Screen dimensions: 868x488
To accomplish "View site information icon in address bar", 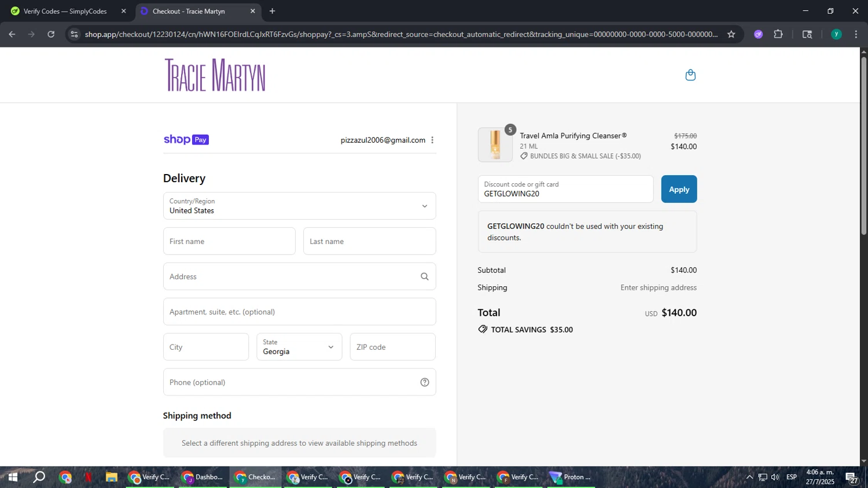I will tap(73, 34).
